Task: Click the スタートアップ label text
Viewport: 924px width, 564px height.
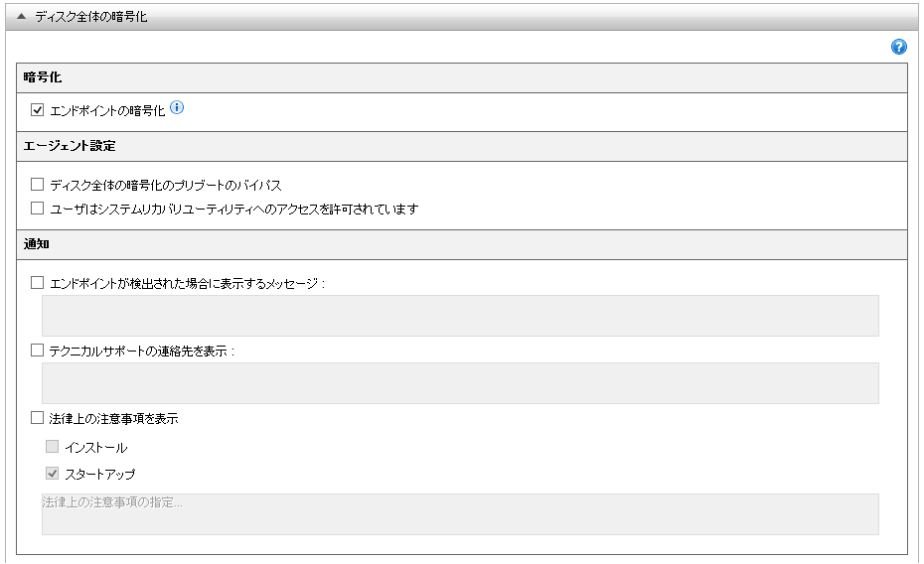Action: click(x=100, y=475)
